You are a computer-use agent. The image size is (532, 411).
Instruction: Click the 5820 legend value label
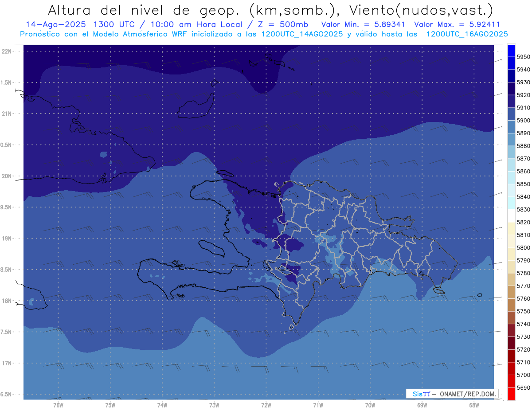524,222
